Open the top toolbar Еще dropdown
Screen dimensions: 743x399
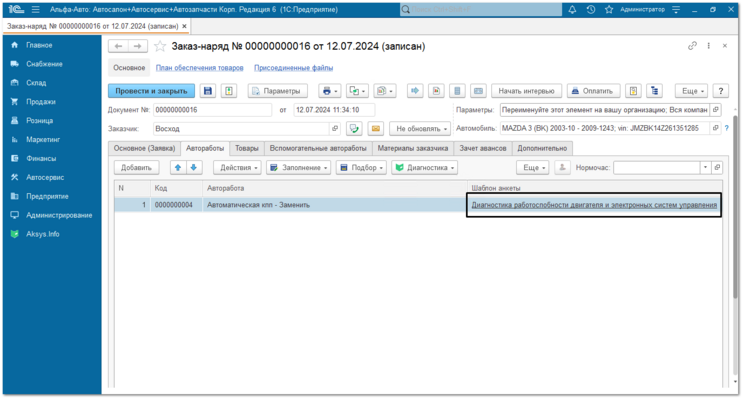pyautogui.click(x=692, y=91)
